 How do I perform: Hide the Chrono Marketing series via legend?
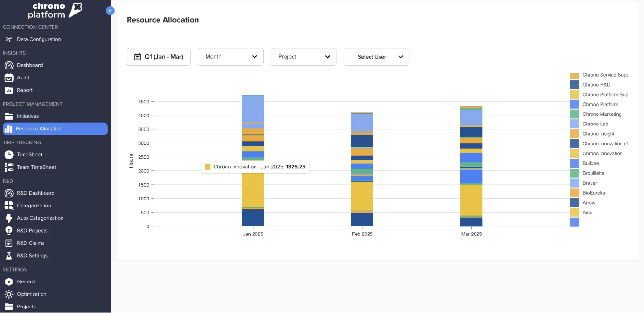[x=601, y=114]
